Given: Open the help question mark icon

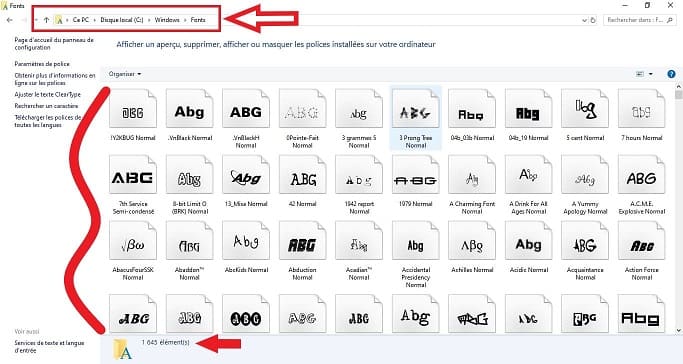Looking at the screenshot, I should 671,74.
